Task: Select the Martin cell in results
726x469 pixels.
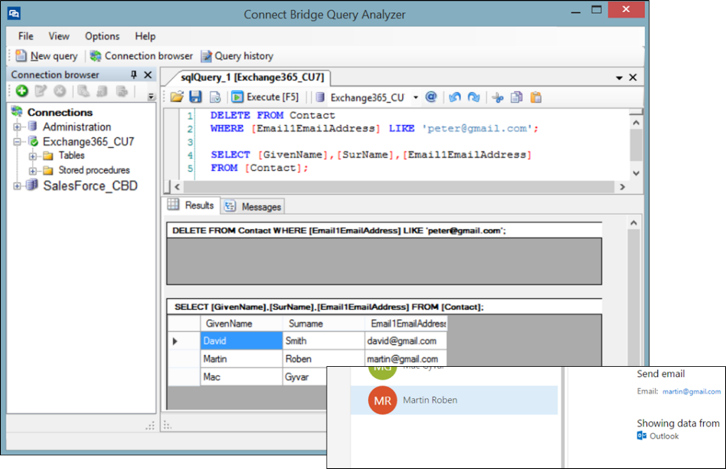Action: (241, 359)
